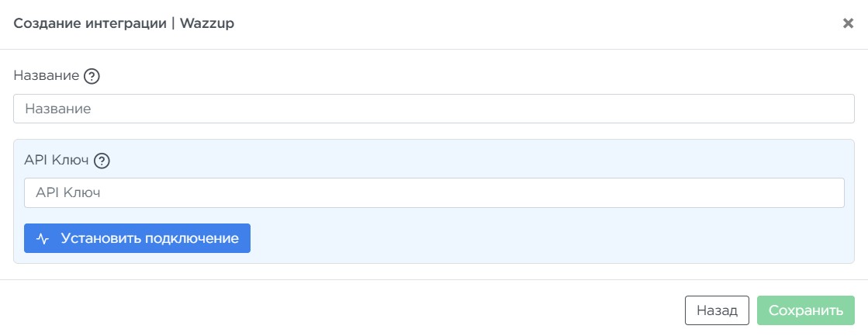This screenshot has width=868, height=336.
Task: Click into the API Ключ input field
Action: (434, 192)
